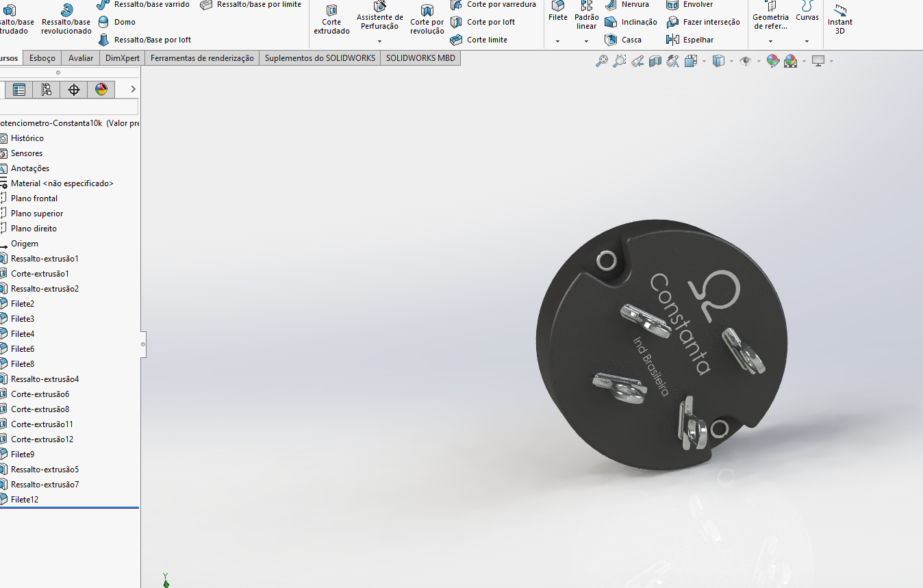The image size is (923, 588).
Task: Toggle Section View icon
Action: tap(655, 62)
